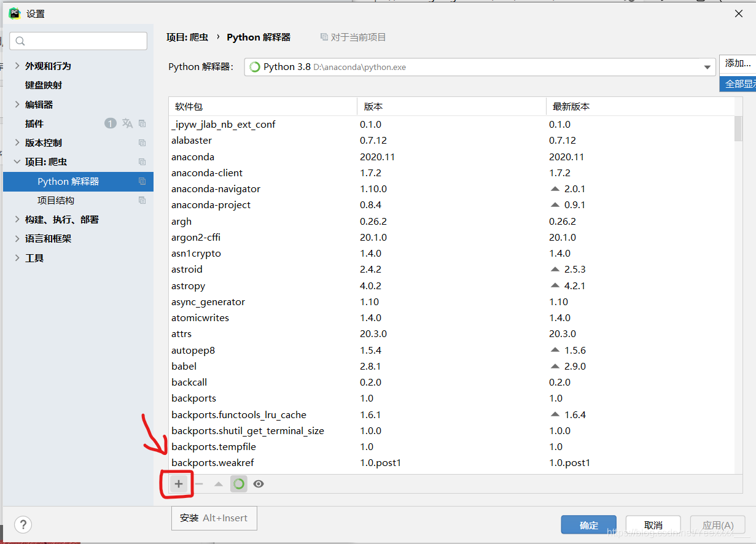Click the 确定 button

pos(588,525)
